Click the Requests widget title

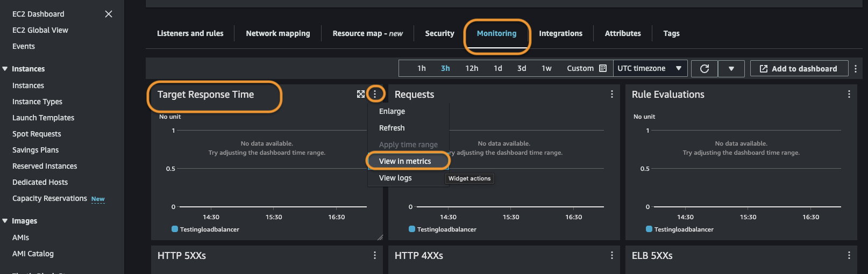tap(414, 95)
